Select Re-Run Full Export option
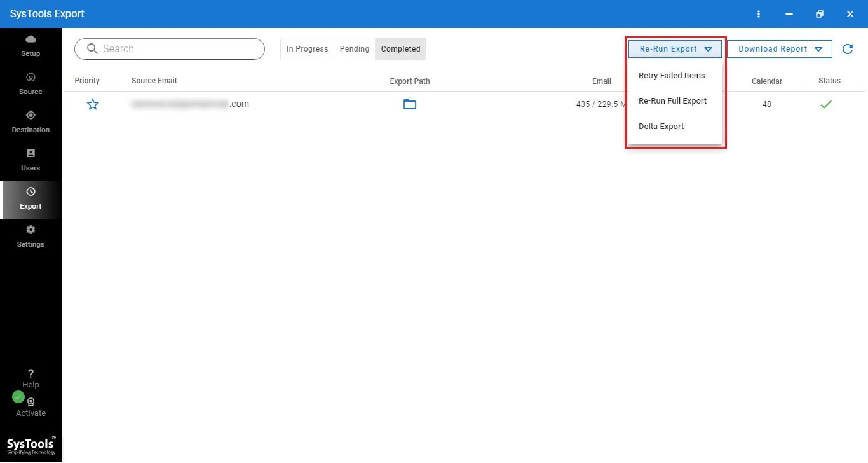This screenshot has height=463, width=868. tap(672, 101)
